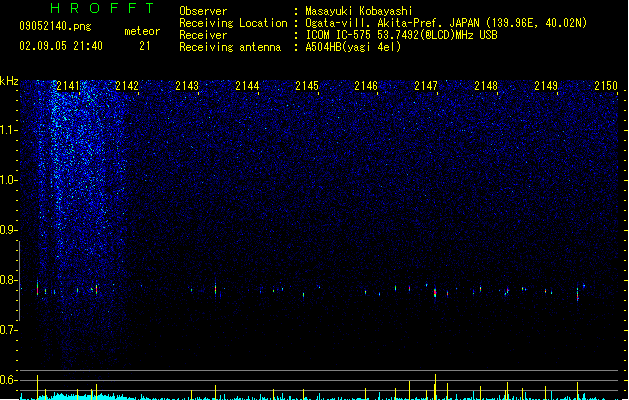Click the 2149 time marker

click(546, 86)
